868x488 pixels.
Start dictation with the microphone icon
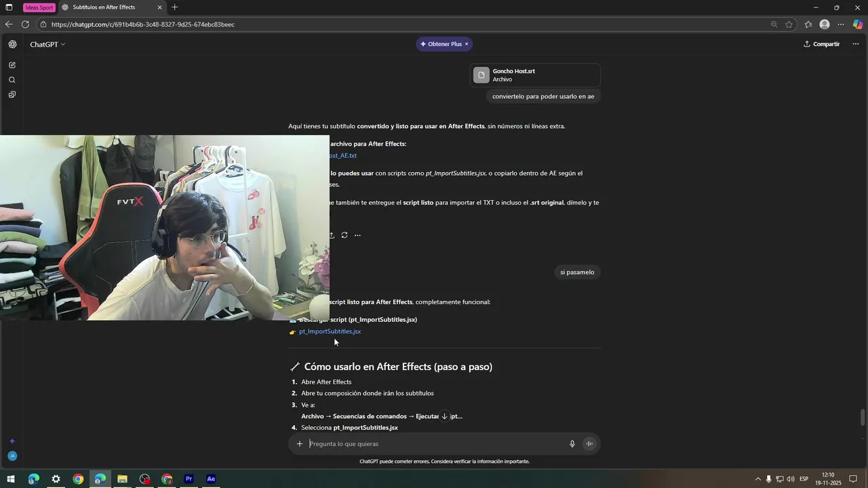coord(572,444)
